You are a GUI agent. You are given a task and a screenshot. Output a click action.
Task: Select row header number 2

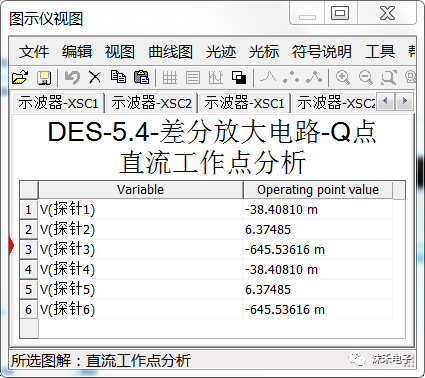(29, 230)
